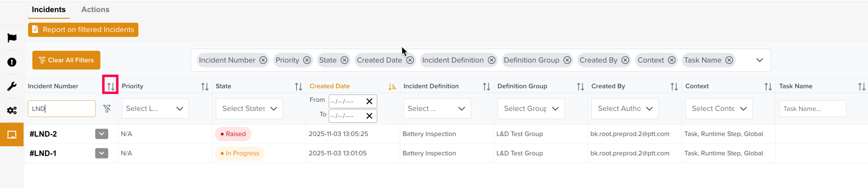Sort by Incident Number column

(110, 87)
